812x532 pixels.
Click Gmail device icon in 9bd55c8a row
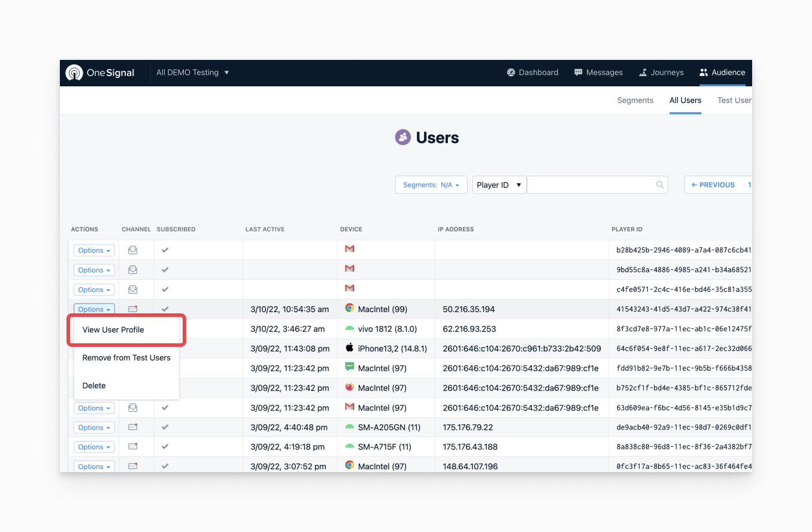click(350, 268)
